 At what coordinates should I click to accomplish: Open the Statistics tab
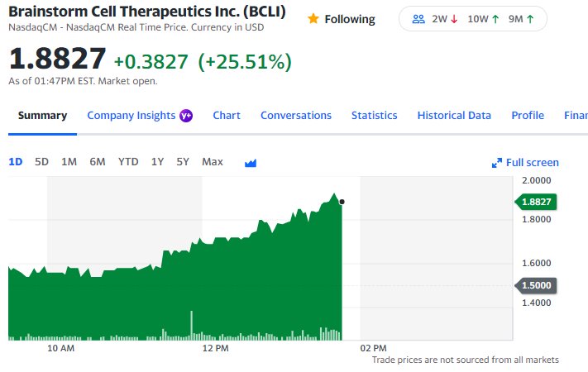pos(375,116)
